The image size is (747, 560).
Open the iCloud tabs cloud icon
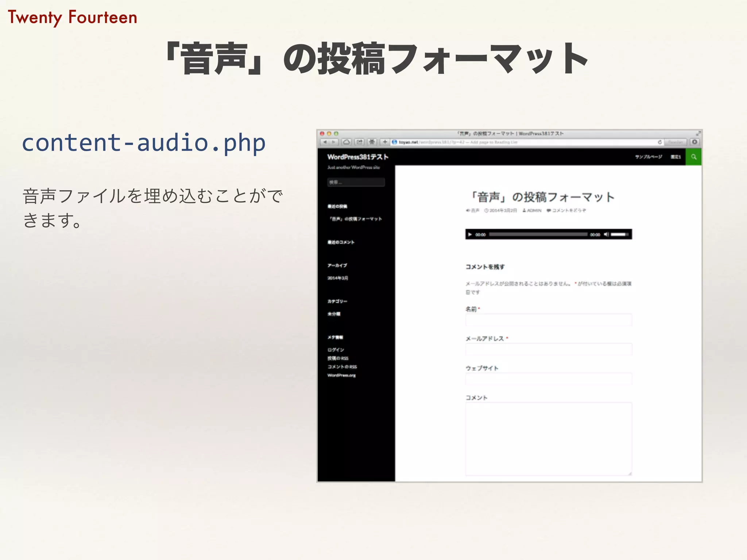(347, 142)
